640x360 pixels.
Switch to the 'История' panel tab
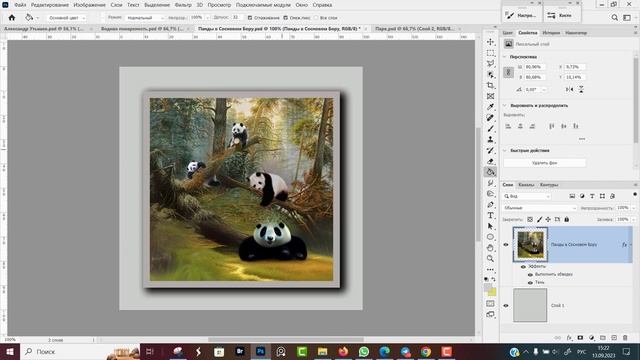tap(551, 33)
